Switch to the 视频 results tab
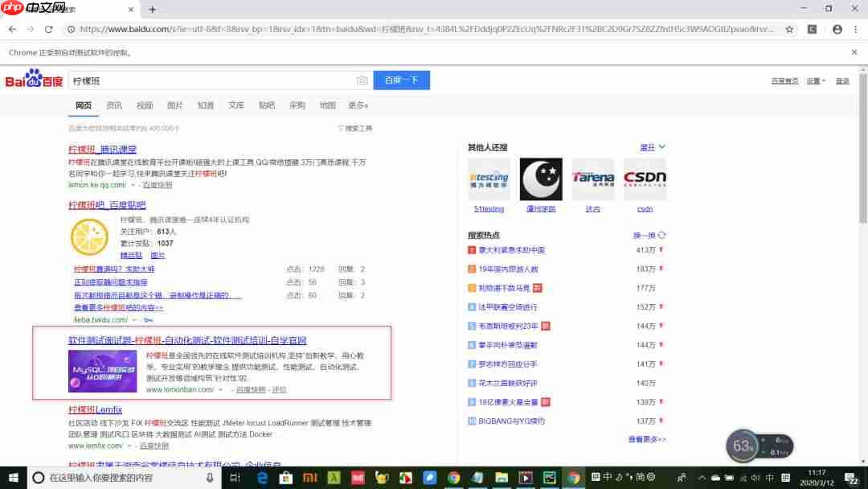This screenshot has height=489, width=868. coord(144,105)
